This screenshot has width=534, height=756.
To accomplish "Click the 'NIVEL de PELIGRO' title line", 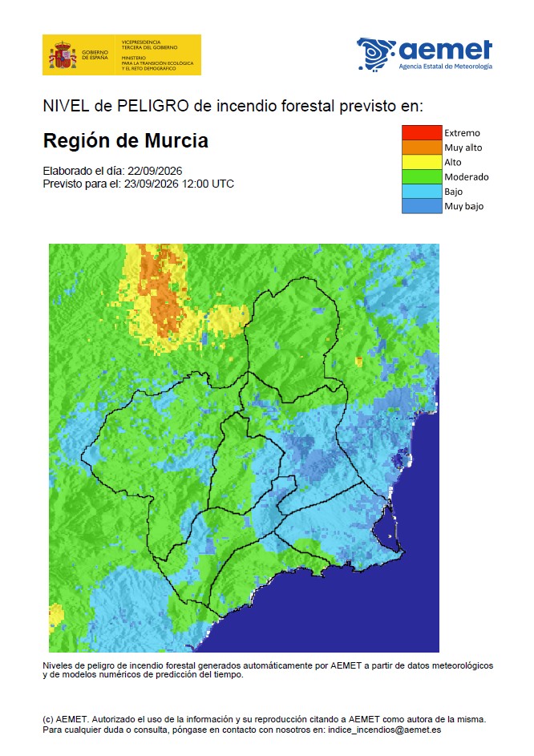I will point(233,106).
